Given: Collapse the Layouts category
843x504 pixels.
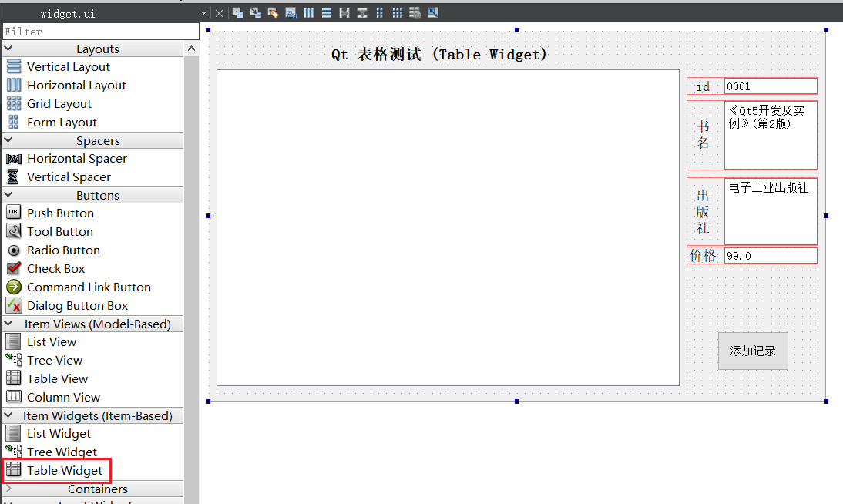Looking at the screenshot, I should point(8,49).
